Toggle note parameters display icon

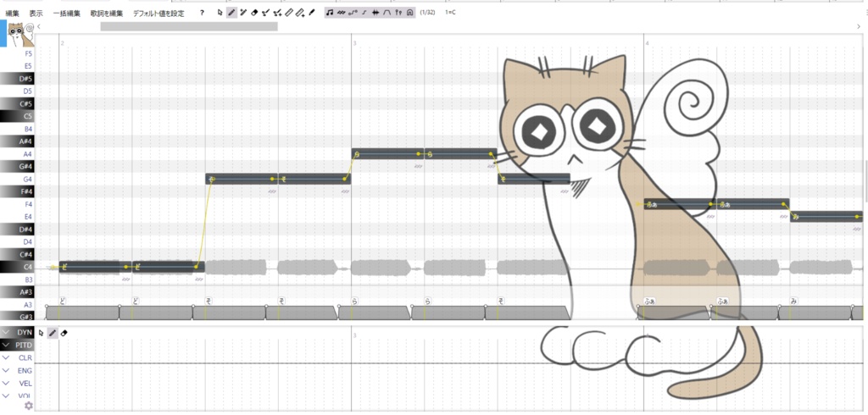tap(398, 13)
